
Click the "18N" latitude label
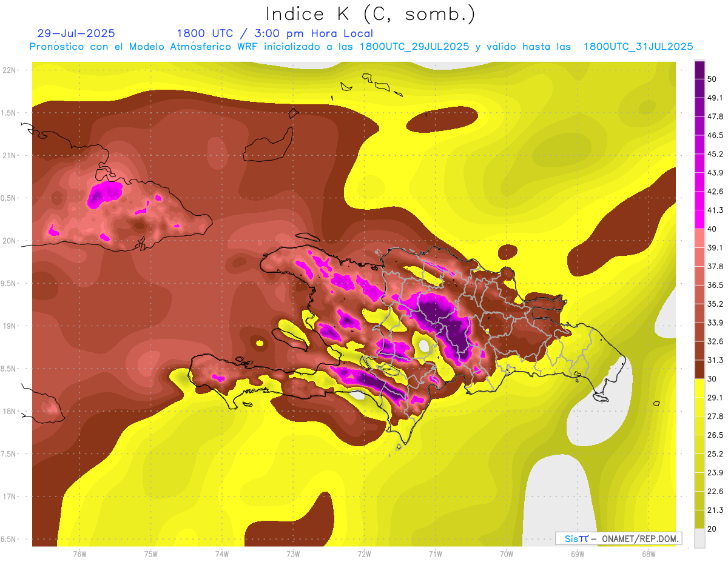(x=9, y=412)
